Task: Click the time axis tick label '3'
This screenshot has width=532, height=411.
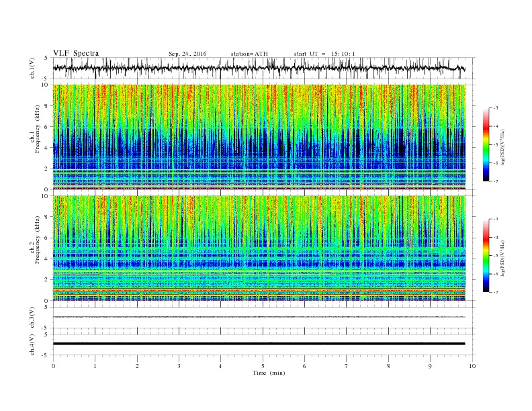Action: 179,366
